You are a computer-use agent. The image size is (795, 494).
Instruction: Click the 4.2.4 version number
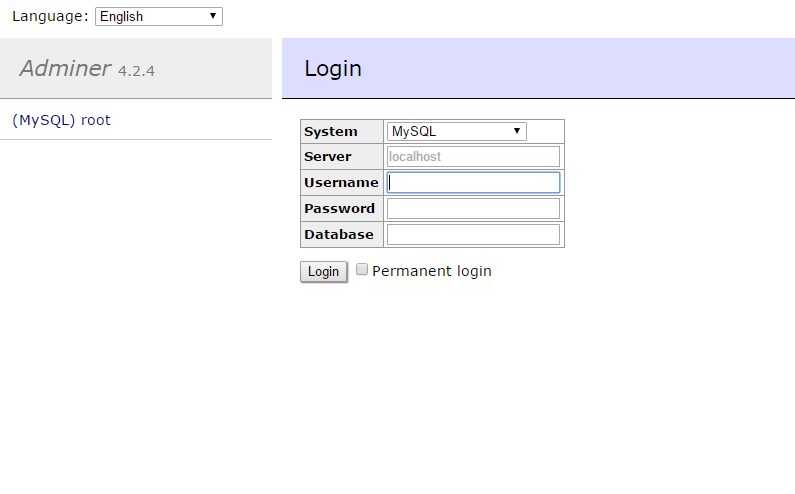[x=136, y=71]
